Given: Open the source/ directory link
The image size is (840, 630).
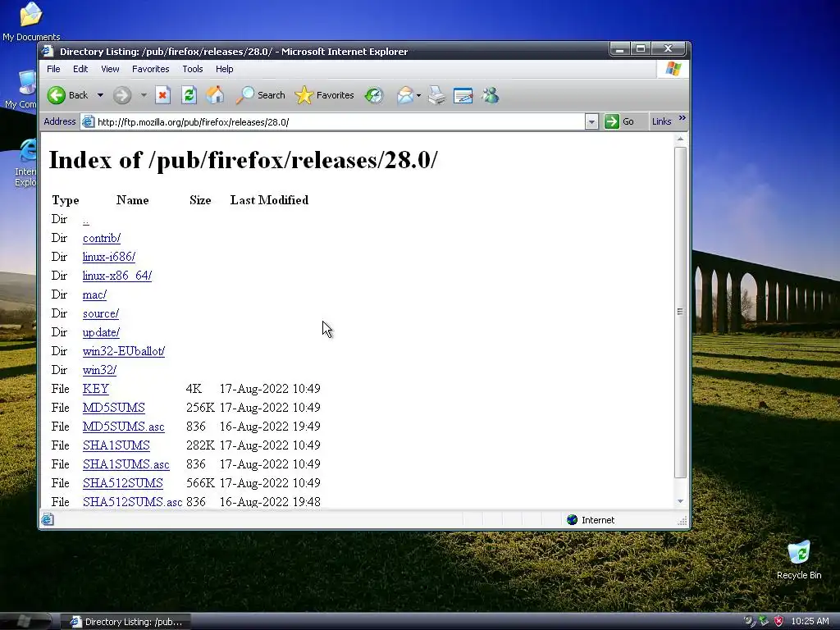Looking at the screenshot, I should [x=101, y=313].
